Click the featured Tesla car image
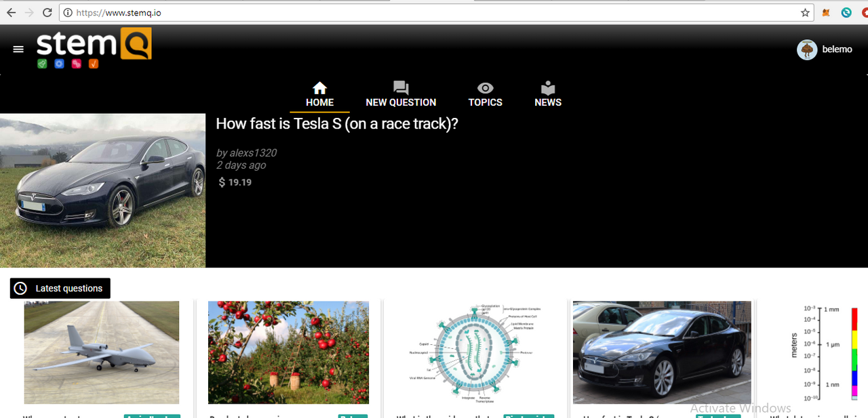The height and width of the screenshot is (418, 868). click(x=102, y=190)
